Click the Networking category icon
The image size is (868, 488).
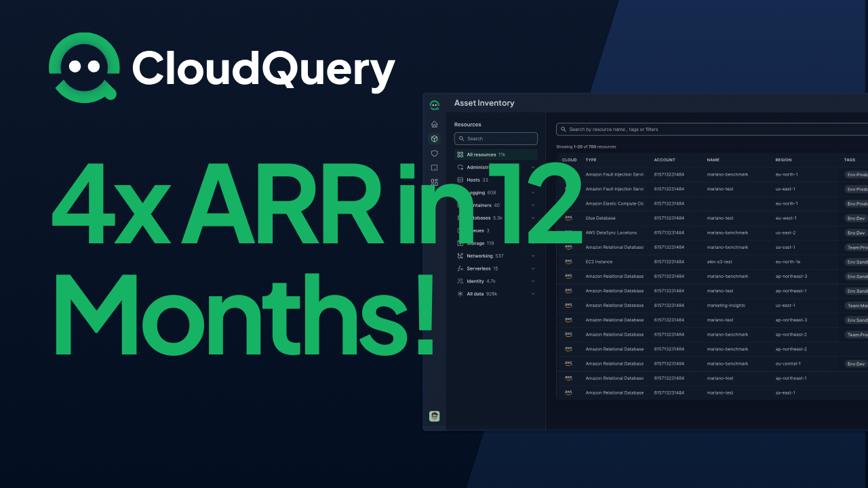(x=460, y=256)
